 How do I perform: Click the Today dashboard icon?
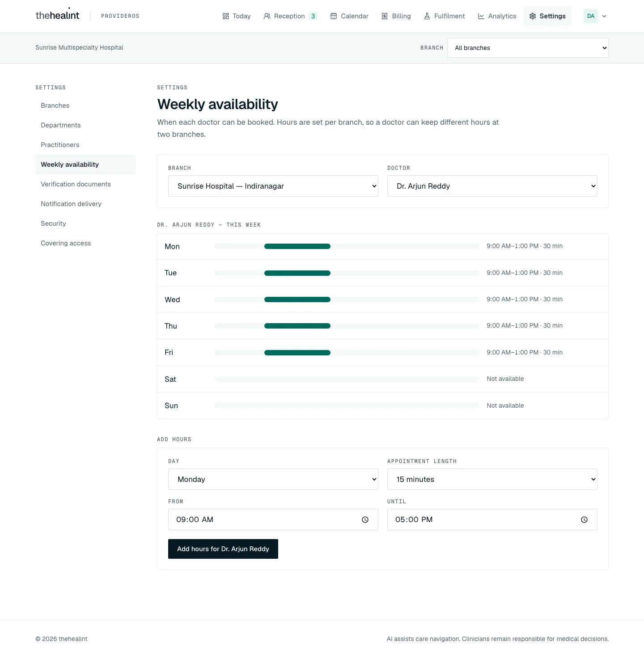pos(226,16)
